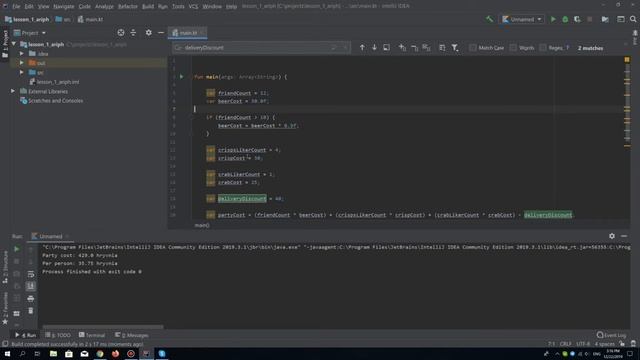Click the Filter search results funnel icon
The image size is (640, 360).
[455, 48]
